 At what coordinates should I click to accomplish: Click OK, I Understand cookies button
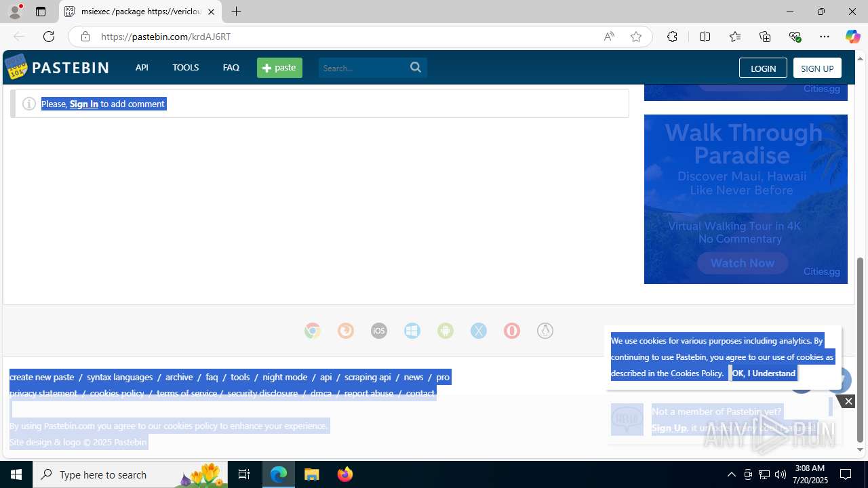(x=764, y=373)
